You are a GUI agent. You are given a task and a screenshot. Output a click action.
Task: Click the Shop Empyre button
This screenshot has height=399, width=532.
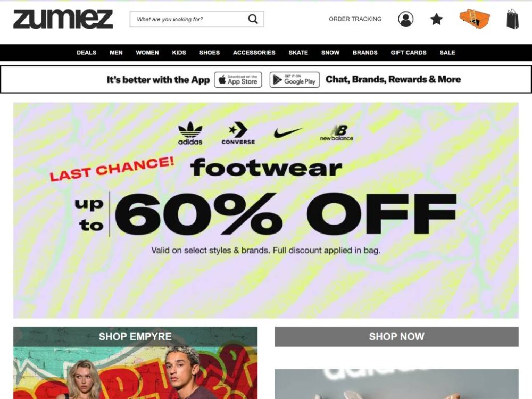tap(135, 337)
